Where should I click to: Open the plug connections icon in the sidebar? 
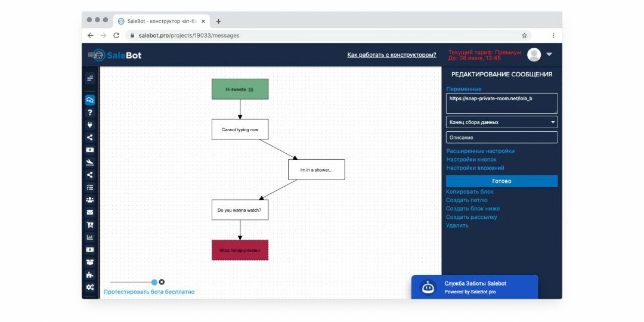click(x=90, y=125)
